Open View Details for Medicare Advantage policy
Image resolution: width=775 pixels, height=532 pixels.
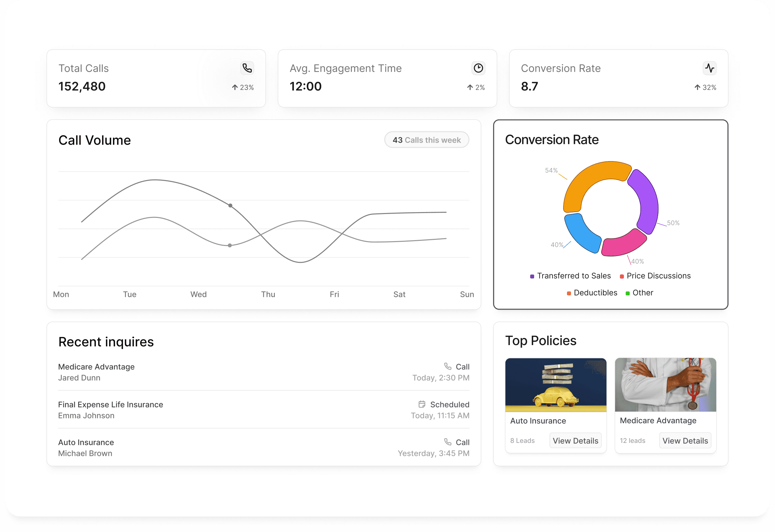point(685,441)
